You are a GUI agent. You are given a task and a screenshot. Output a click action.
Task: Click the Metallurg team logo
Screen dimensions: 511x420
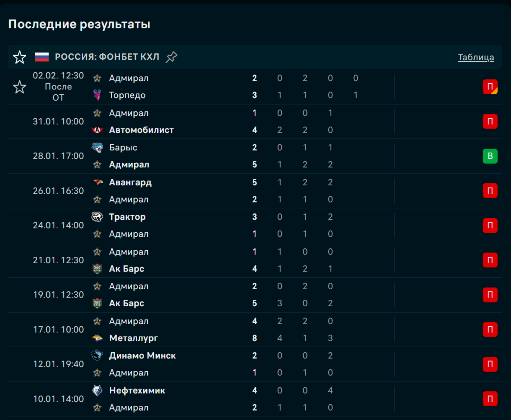97,338
